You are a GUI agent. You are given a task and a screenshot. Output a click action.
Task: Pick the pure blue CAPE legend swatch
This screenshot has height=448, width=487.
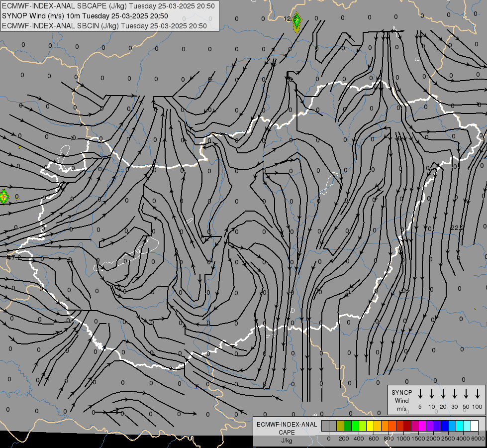445,426
